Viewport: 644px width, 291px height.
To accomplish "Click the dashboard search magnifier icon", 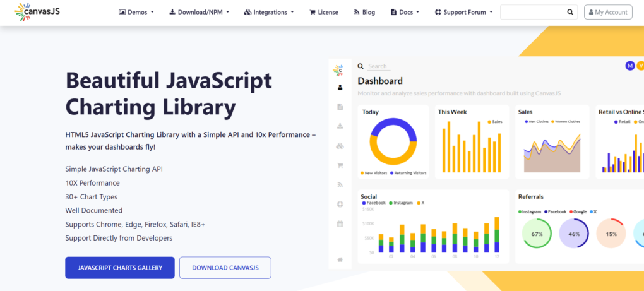I will click(361, 66).
